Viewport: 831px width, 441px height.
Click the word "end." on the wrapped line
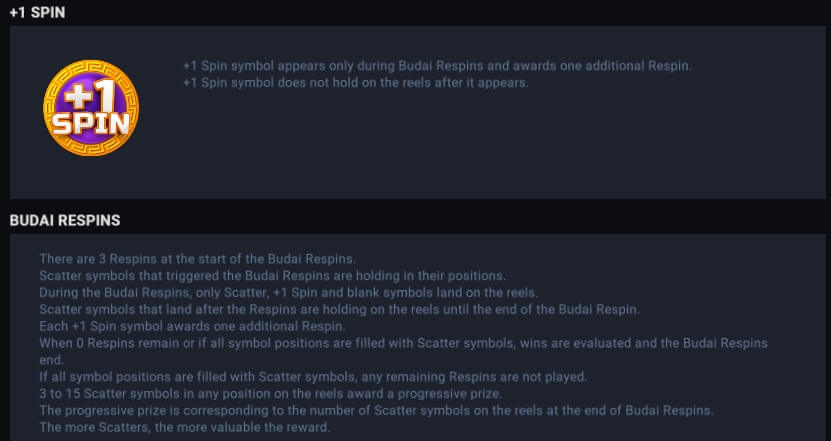coord(51,360)
